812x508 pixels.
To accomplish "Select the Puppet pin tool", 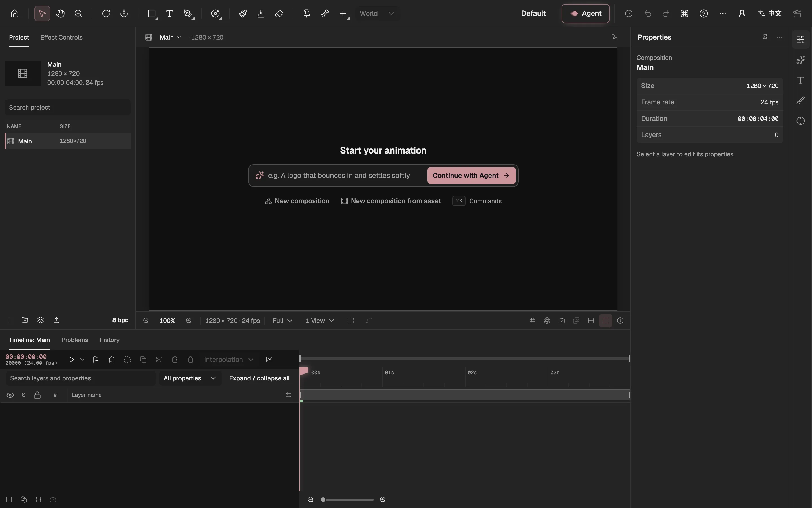I will pos(307,14).
